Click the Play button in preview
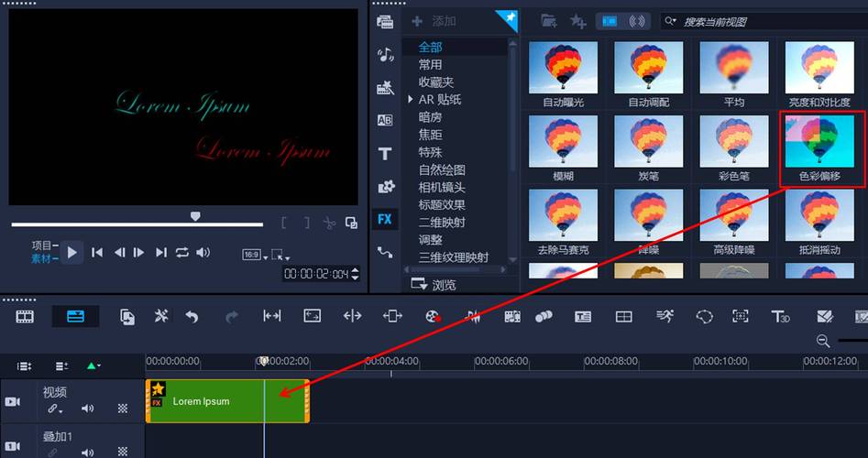 click(71, 253)
